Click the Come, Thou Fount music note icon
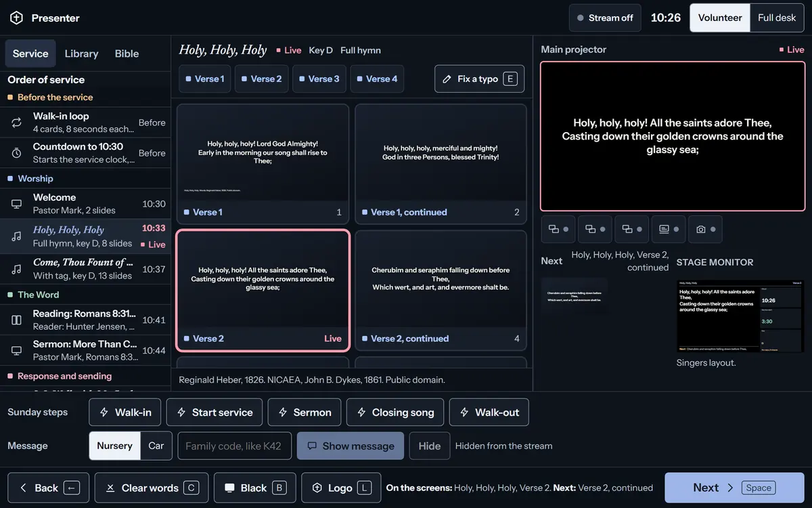812x508 pixels. (x=16, y=269)
